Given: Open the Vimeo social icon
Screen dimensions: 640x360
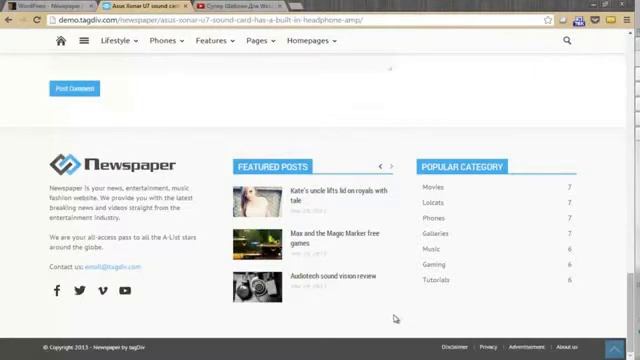Looking at the screenshot, I should [103, 290].
